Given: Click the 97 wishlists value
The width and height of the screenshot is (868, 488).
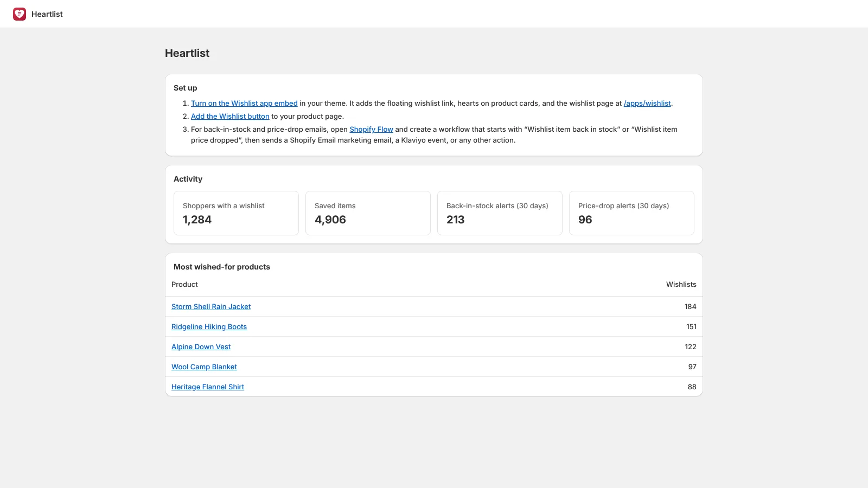Looking at the screenshot, I should coord(692,367).
